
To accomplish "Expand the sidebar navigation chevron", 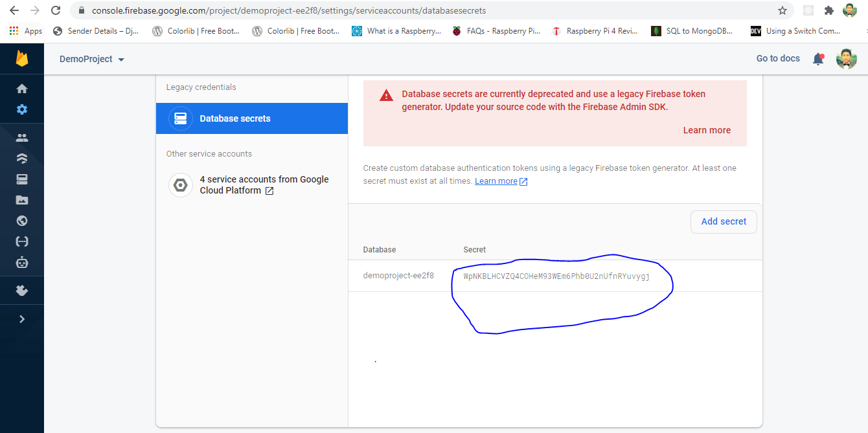I will 22,319.
